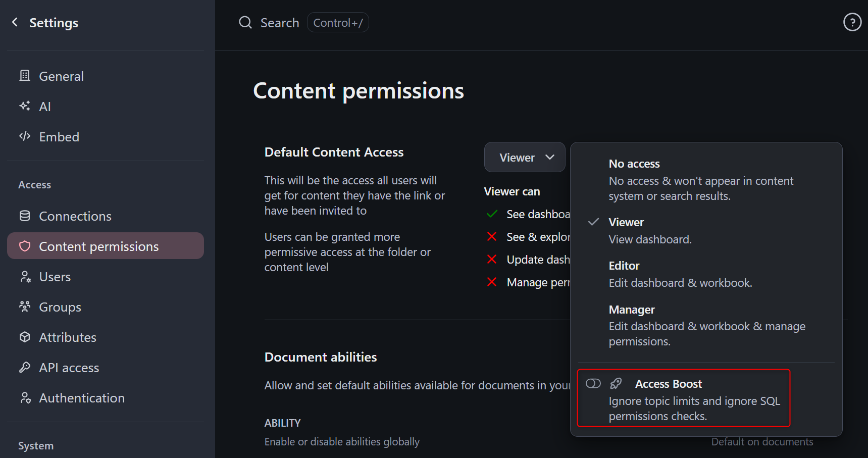Click the Search magnifier icon
Viewport: 868px width, 458px height.
245,23
